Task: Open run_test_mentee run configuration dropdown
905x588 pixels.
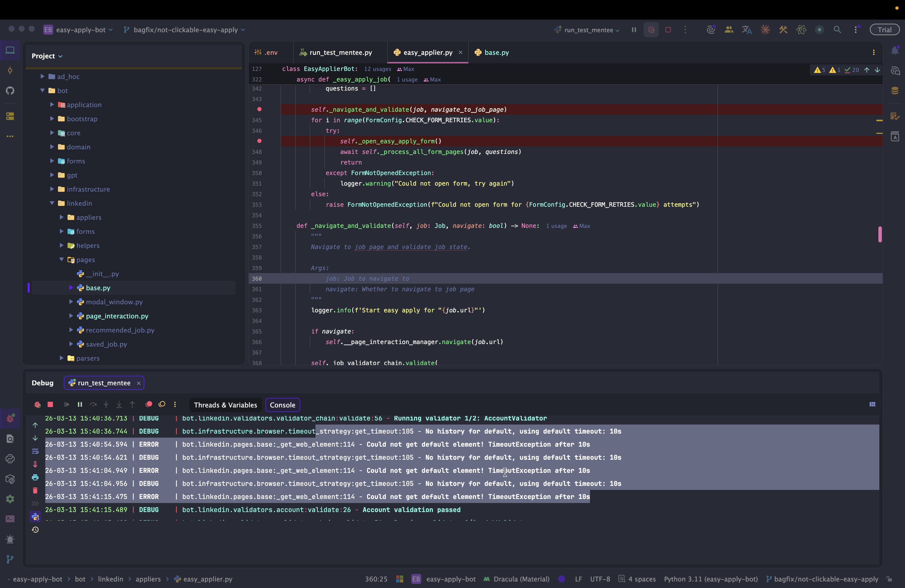Action: point(589,30)
